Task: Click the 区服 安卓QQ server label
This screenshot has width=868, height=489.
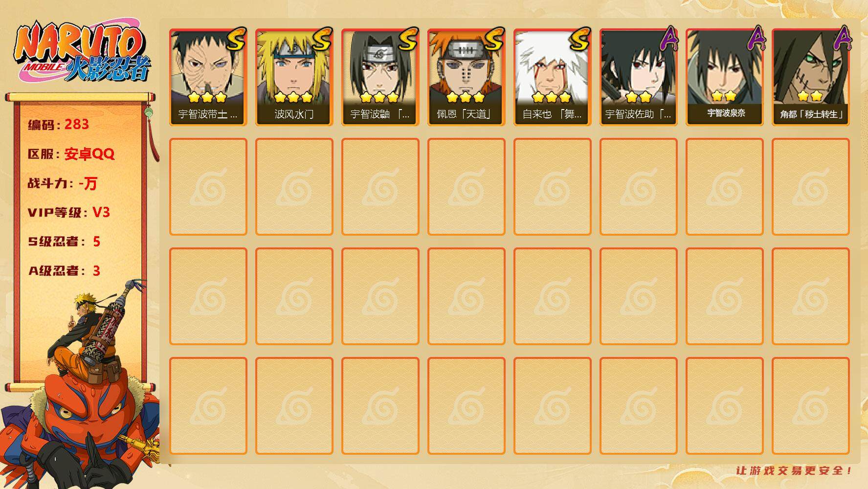Action: point(71,154)
